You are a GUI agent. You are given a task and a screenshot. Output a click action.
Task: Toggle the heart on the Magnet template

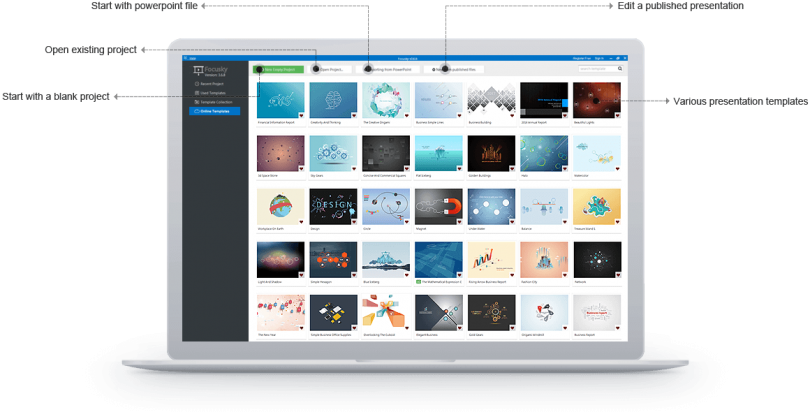459,222
